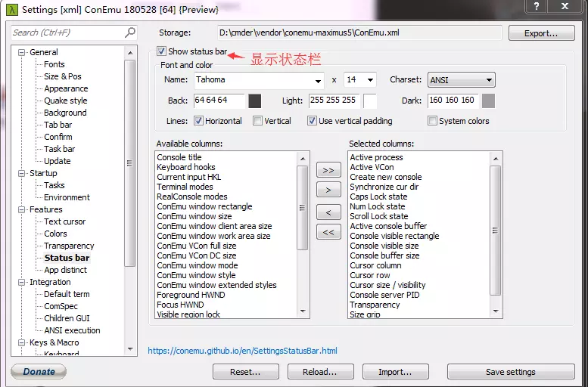Collapse the Keys & Macro tree node
The image size is (588, 387).
[x=22, y=342]
